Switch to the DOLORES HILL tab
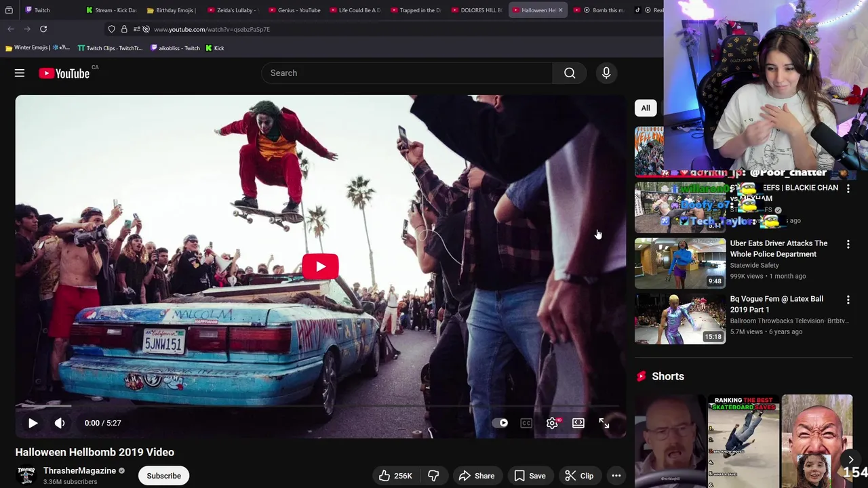868x488 pixels. click(476, 10)
